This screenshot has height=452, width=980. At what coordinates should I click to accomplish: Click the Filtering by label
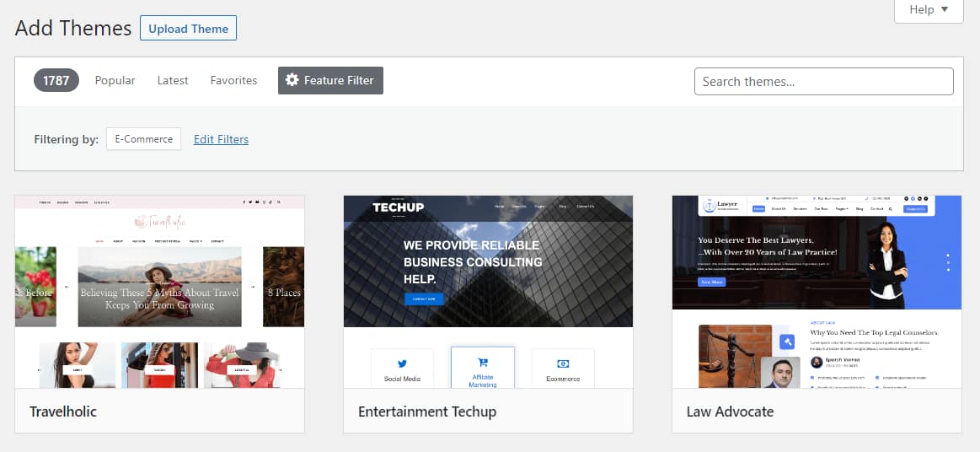tap(67, 139)
